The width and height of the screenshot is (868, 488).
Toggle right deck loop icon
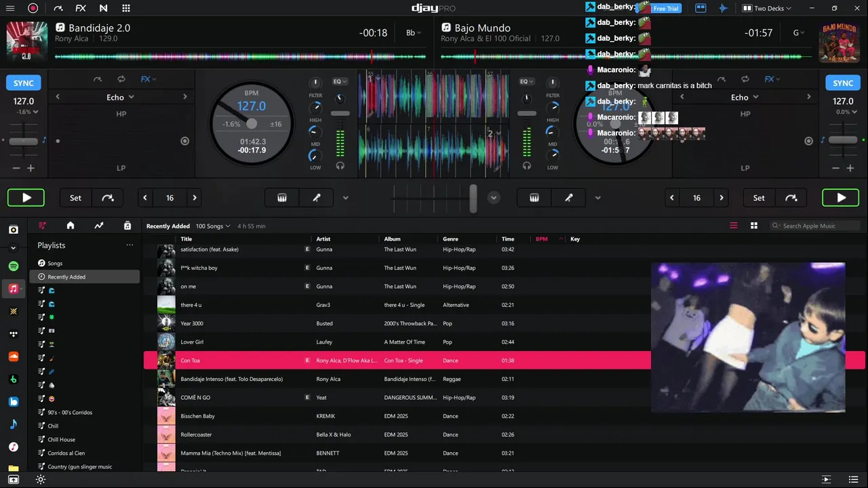click(x=745, y=79)
